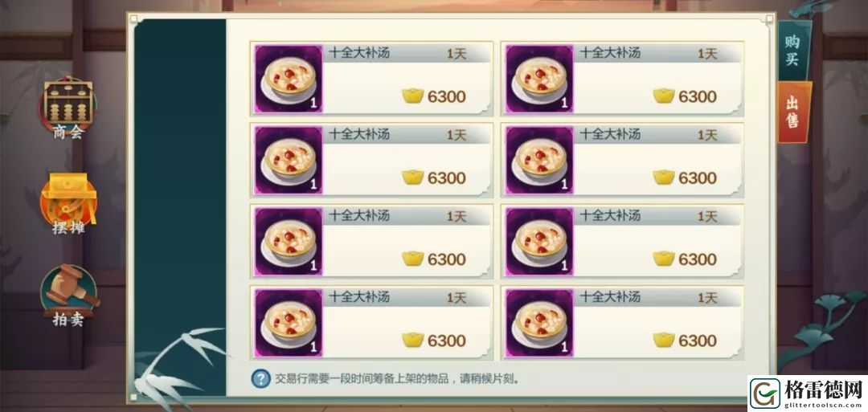The image size is (868, 412).
Task: Select soup thumbnail in top-right listing
Action: point(539,79)
